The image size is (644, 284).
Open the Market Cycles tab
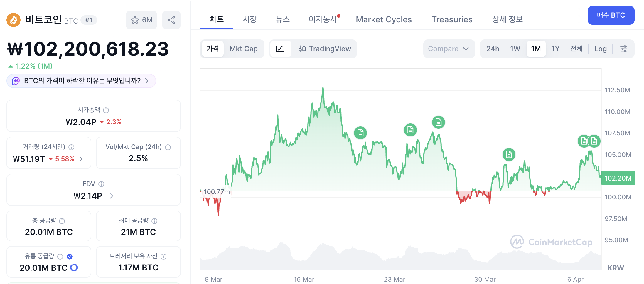(384, 19)
